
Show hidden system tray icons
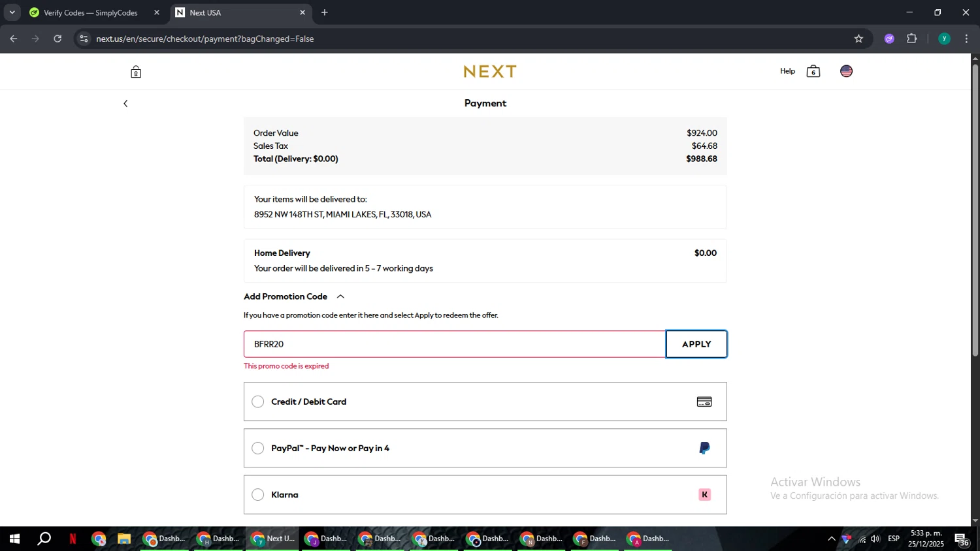pos(832,539)
